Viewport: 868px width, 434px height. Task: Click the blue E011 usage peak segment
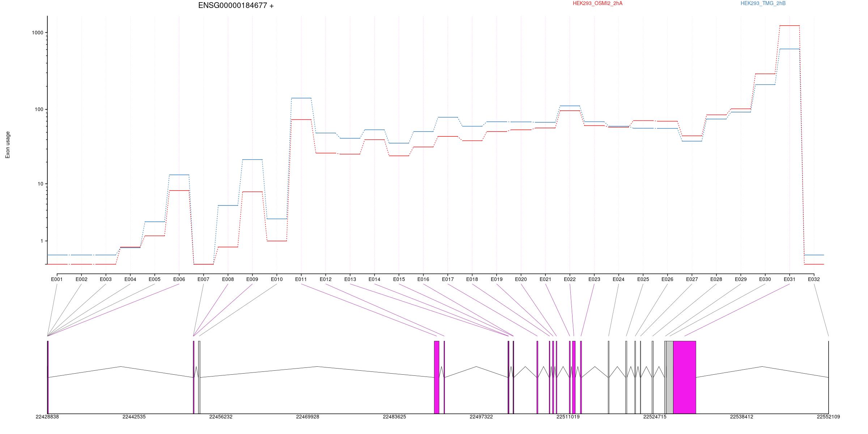[301, 98]
